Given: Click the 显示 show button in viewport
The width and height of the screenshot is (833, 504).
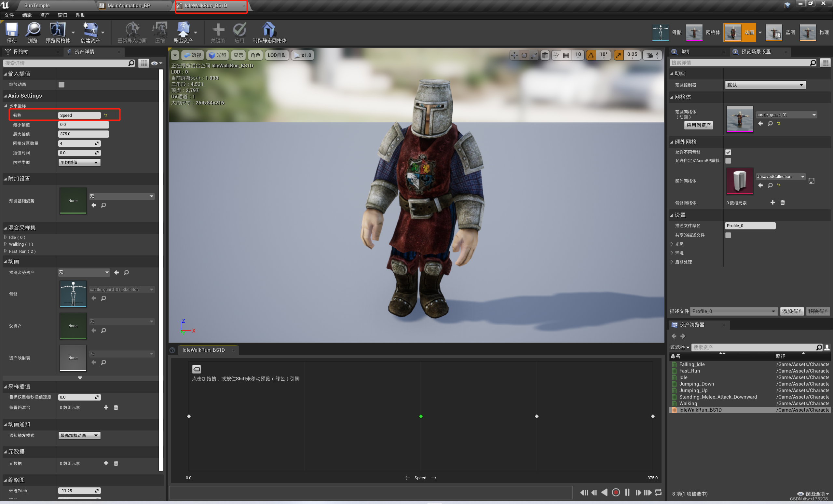Looking at the screenshot, I should pyautogui.click(x=238, y=55).
